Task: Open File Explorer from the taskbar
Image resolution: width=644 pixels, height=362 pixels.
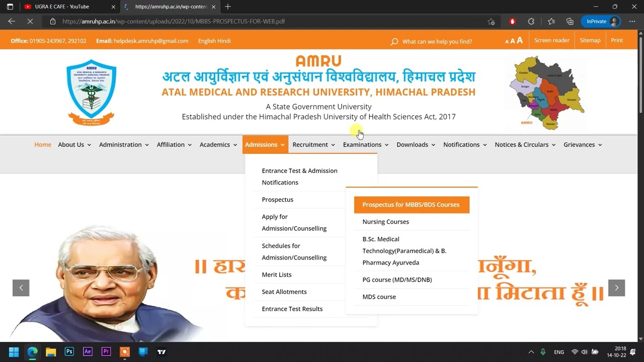Action: coord(51,352)
